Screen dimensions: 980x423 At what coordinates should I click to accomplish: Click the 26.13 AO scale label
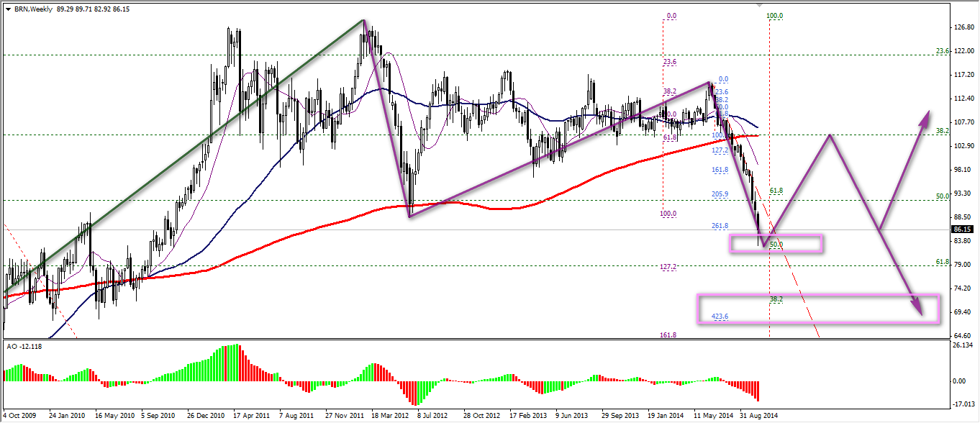point(962,346)
